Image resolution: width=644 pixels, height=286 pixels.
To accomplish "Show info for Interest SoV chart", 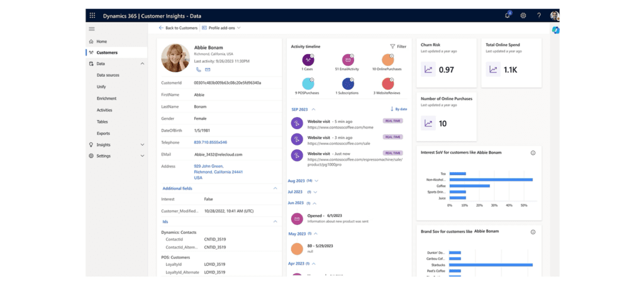I will pyautogui.click(x=533, y=152).
